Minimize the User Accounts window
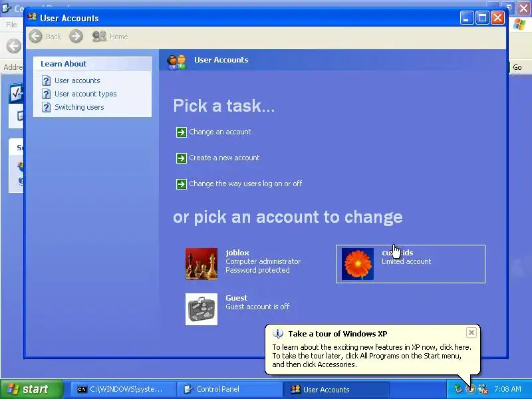 467,18
